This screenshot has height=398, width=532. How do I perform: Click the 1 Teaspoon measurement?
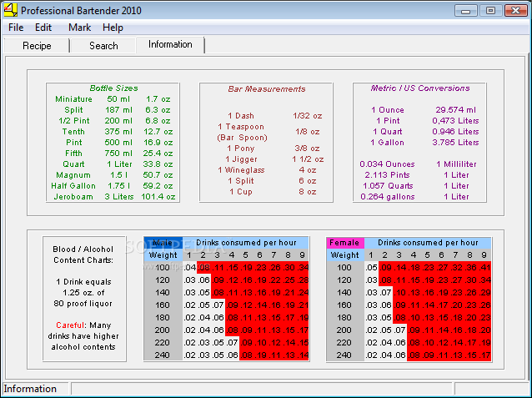point(241,127)
